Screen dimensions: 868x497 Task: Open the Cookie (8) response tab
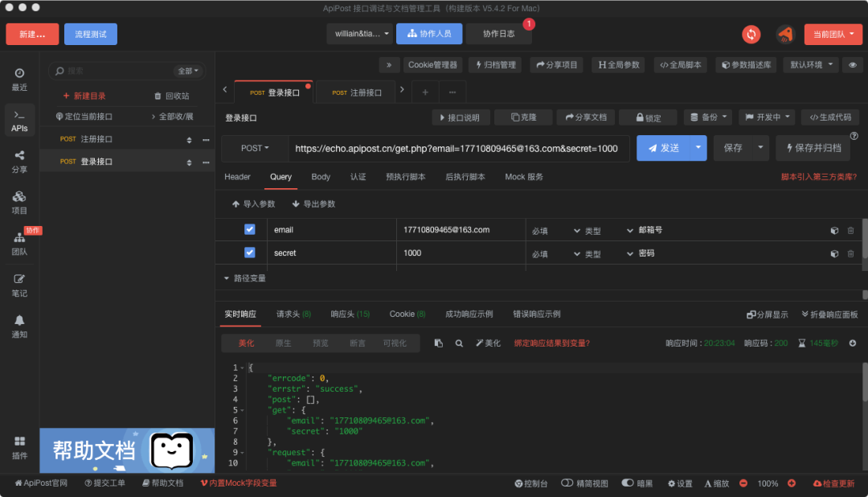point(407,314)
